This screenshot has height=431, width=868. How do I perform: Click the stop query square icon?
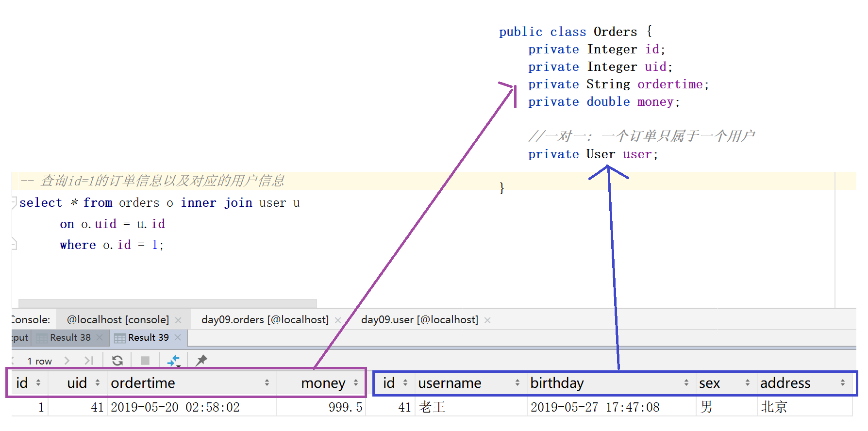(x=145, y=361)
